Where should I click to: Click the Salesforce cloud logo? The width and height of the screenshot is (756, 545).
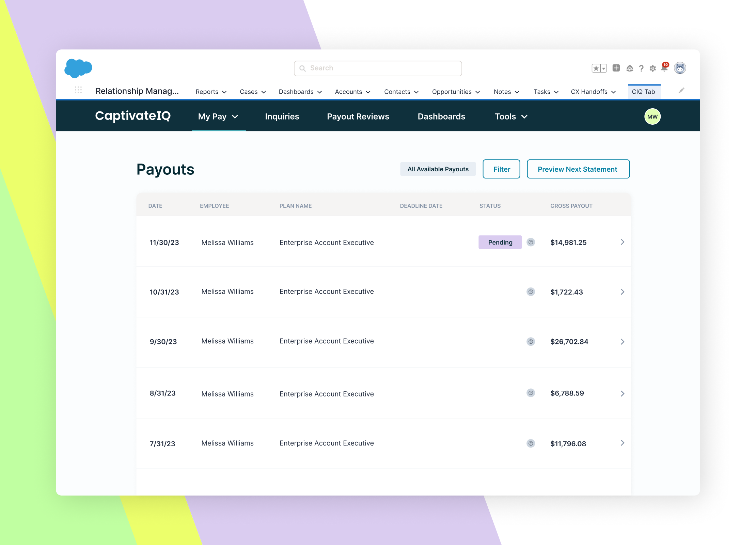click(x=78, y=68)
